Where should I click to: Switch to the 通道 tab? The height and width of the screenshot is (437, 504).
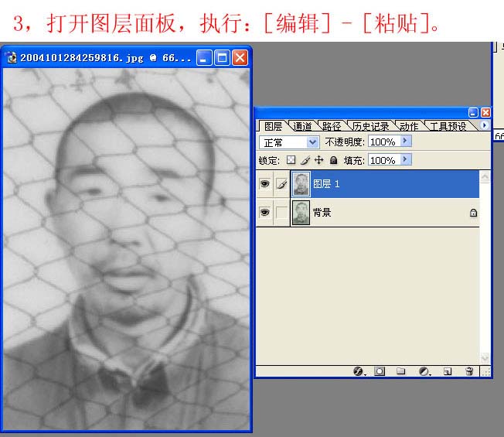302,126
